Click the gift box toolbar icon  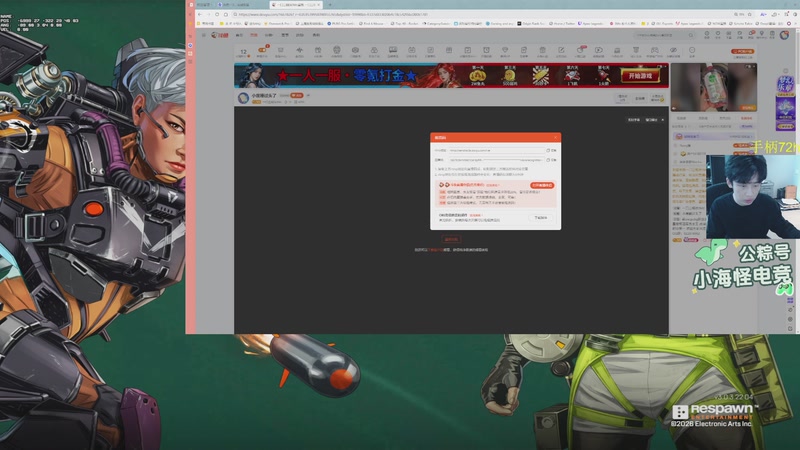[x=318, y=51]
